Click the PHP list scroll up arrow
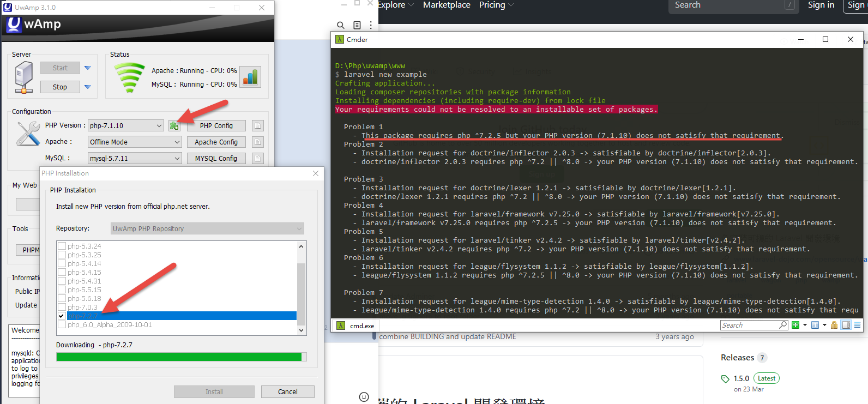The width and height of the screenshot is (868, 404). pyautogui.click(x=301, y=246)
